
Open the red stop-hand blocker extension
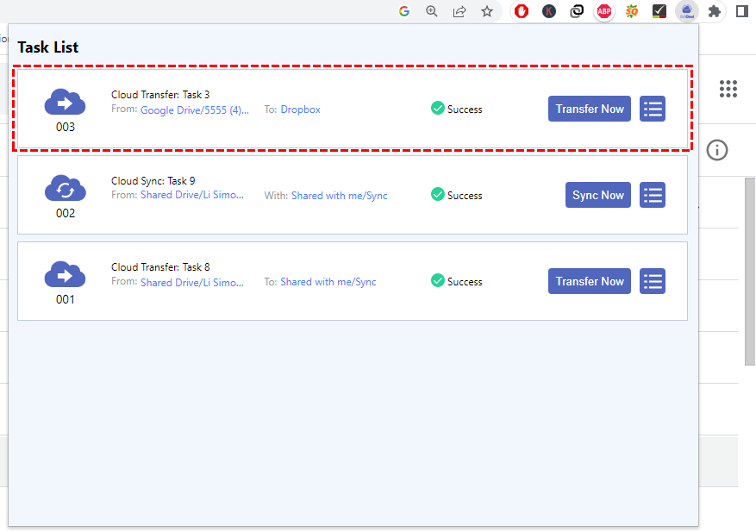click(522, 11)
